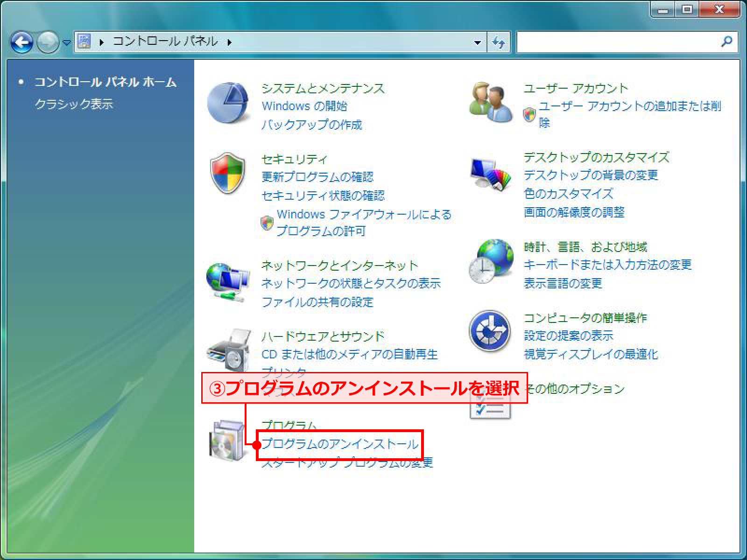
Task: Maximize the Control Panel window
Action: pos(686,9)
